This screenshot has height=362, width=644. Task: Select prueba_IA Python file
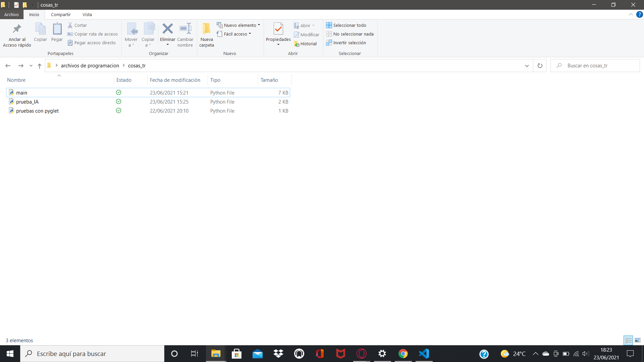[x=27, y=101]
